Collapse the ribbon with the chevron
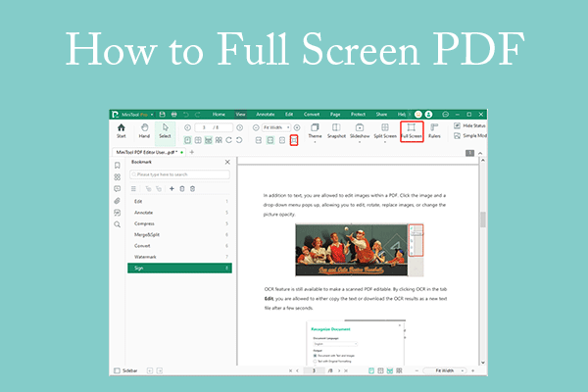Screen dimensions: 588x392 (x=480, y=153)
